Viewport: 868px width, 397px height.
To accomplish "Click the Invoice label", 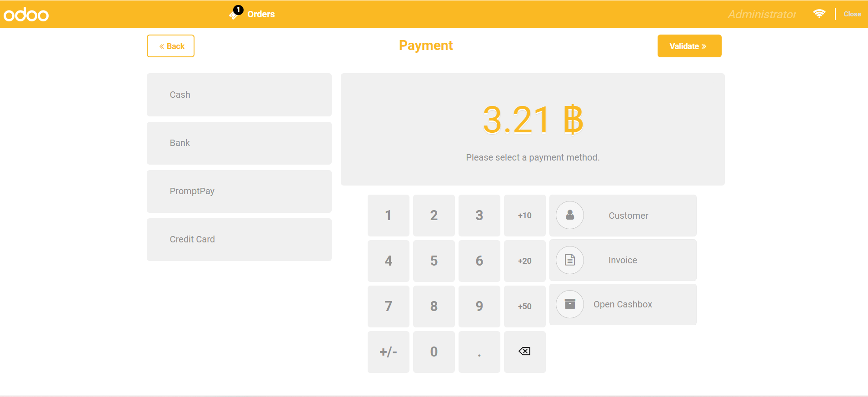I will (623, 260).
